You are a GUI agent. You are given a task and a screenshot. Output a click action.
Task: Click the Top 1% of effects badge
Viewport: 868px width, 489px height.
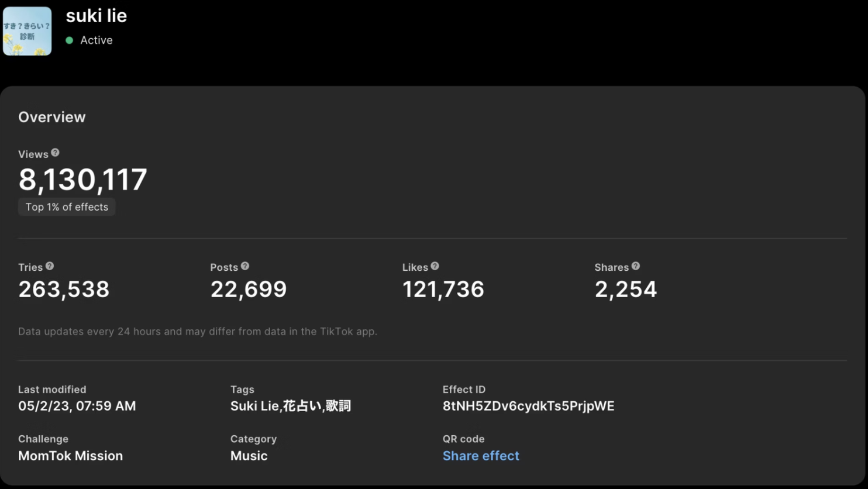pos(67,207)
